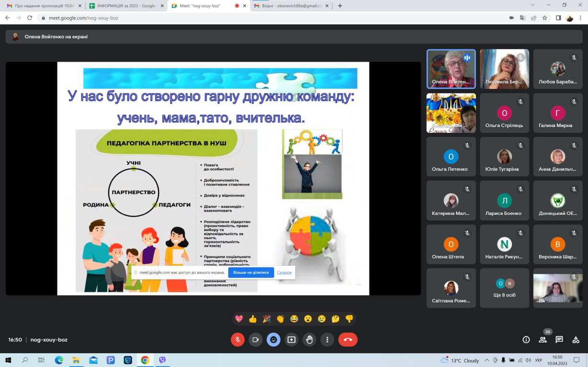
Task: Select Олена Войтенко video tile
Action: [451, 69]
